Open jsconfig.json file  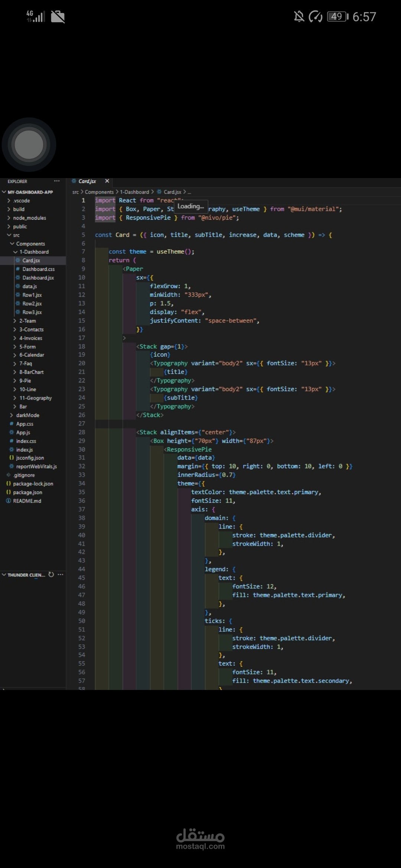pos(30,458)
